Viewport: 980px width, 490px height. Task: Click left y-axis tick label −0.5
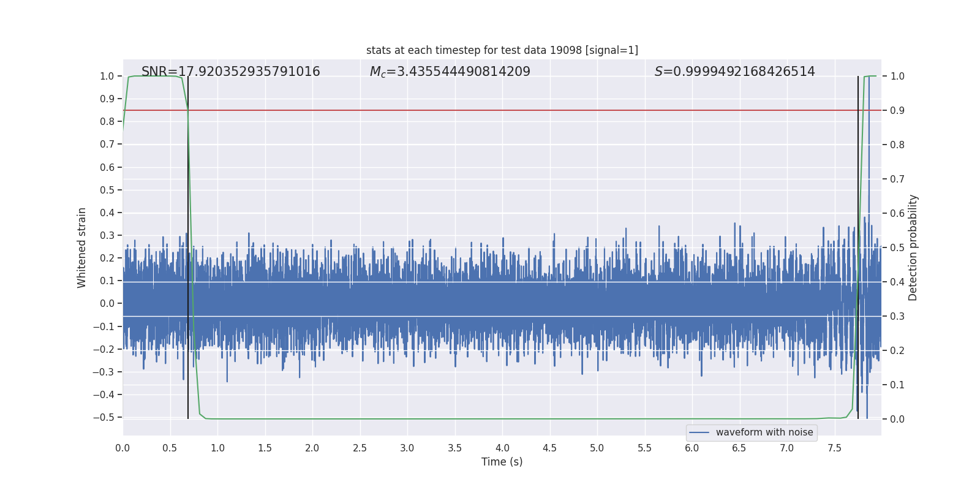104,418
